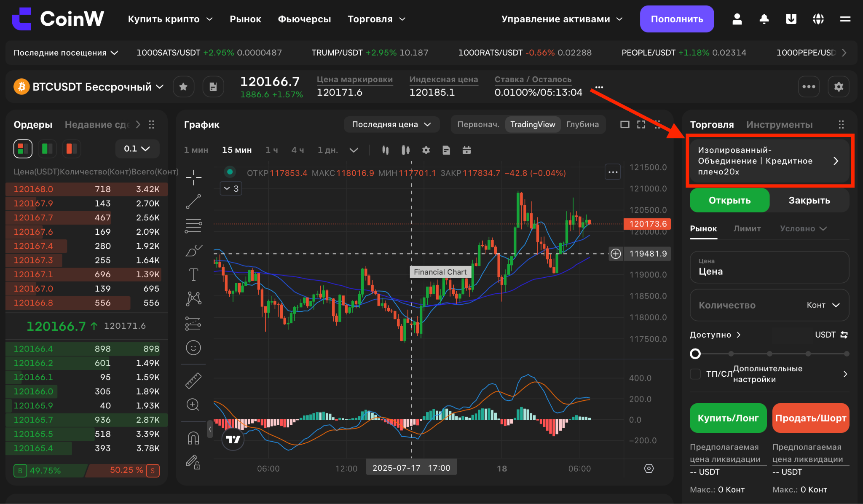Select Условно order type tab

tap(803, 228)
